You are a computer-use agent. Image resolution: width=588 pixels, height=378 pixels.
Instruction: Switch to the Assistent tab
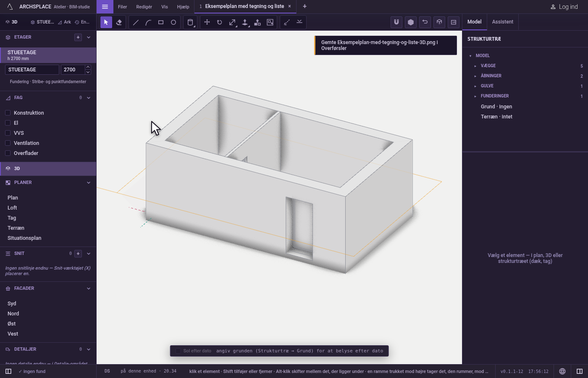(503, 22)
